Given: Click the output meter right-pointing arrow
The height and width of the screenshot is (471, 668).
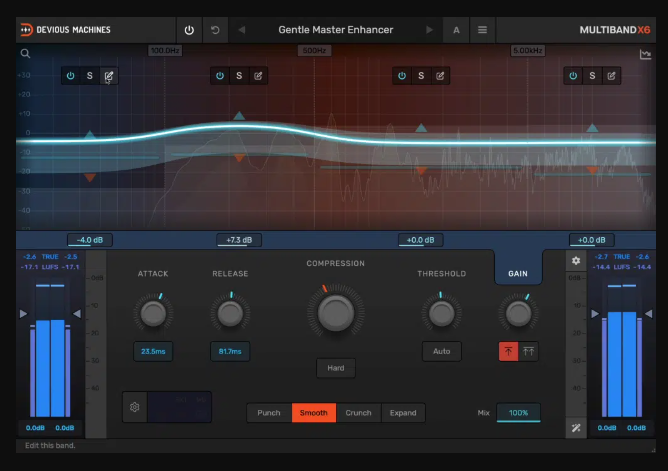Looking at the screenshot, I should 595,314.
